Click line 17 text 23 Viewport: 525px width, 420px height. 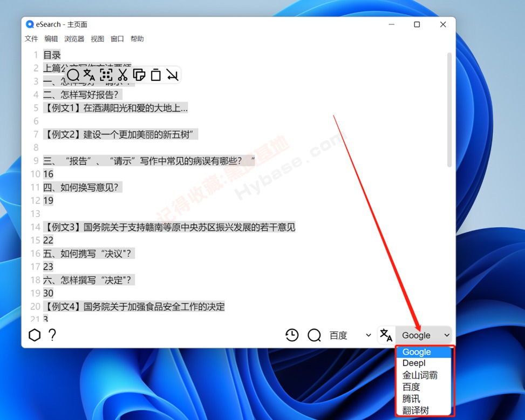[x=48, y=267]
